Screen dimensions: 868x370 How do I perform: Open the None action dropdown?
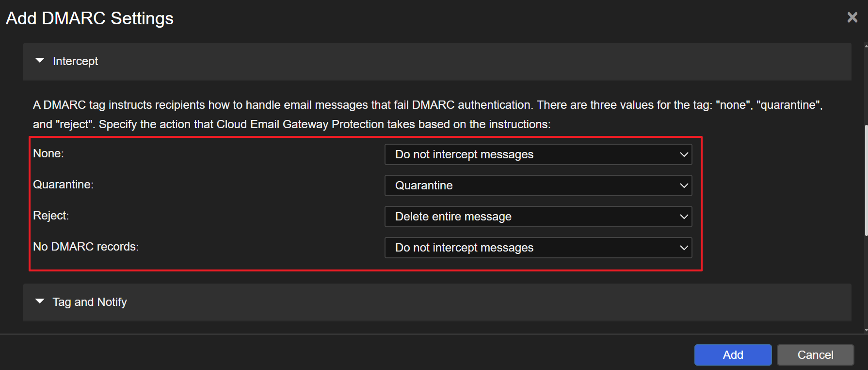tap(538, 154)
